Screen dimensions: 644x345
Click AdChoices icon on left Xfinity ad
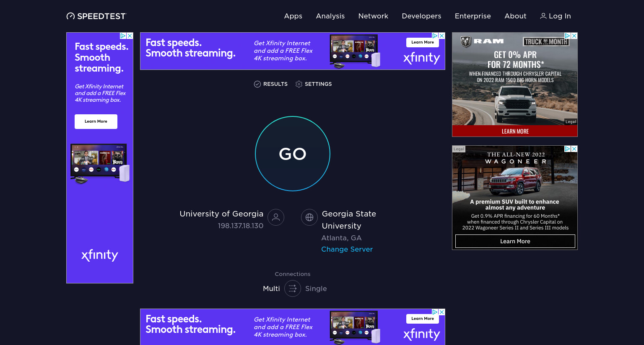(123, 36)
